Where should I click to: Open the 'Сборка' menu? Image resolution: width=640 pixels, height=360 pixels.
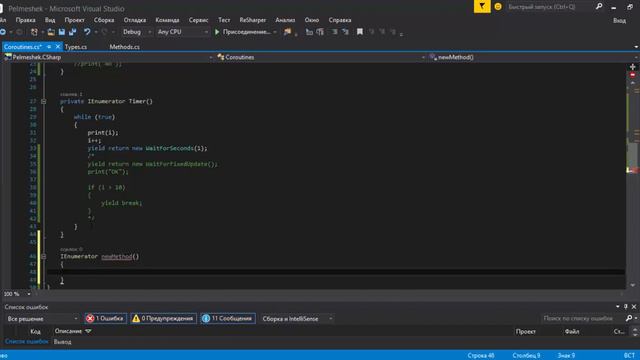pos(104,20)
